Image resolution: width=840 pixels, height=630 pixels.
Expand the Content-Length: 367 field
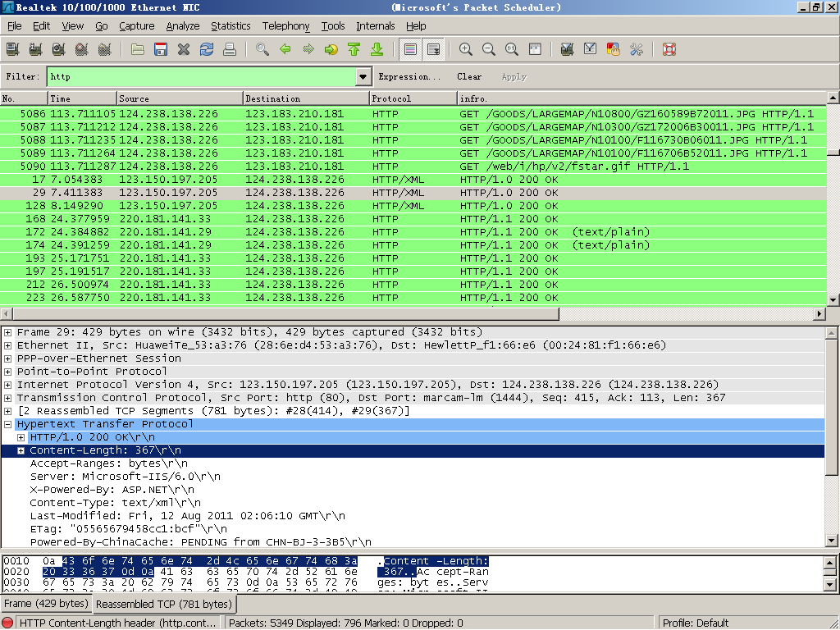pyautogui.click(x=21, y=450)
